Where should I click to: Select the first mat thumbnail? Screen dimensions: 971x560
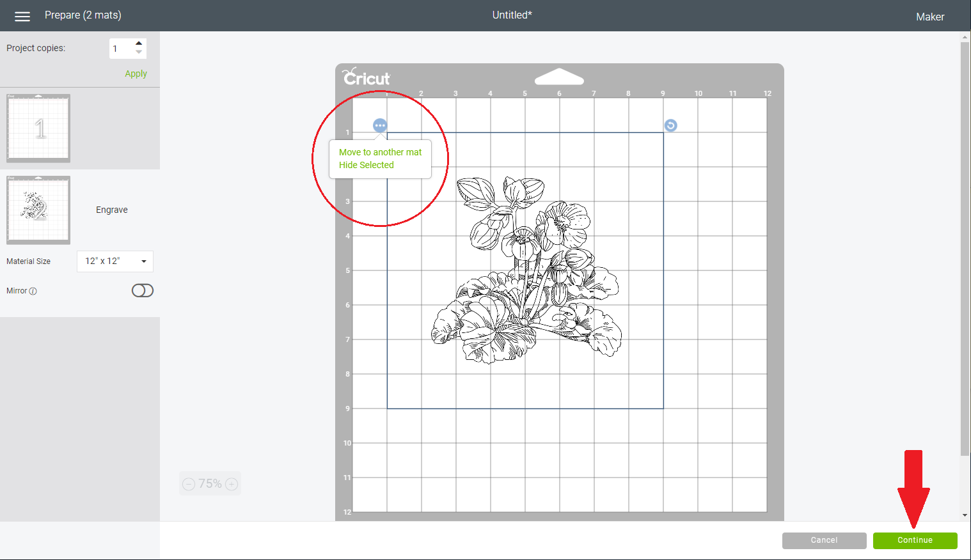[x=38, y=128]
